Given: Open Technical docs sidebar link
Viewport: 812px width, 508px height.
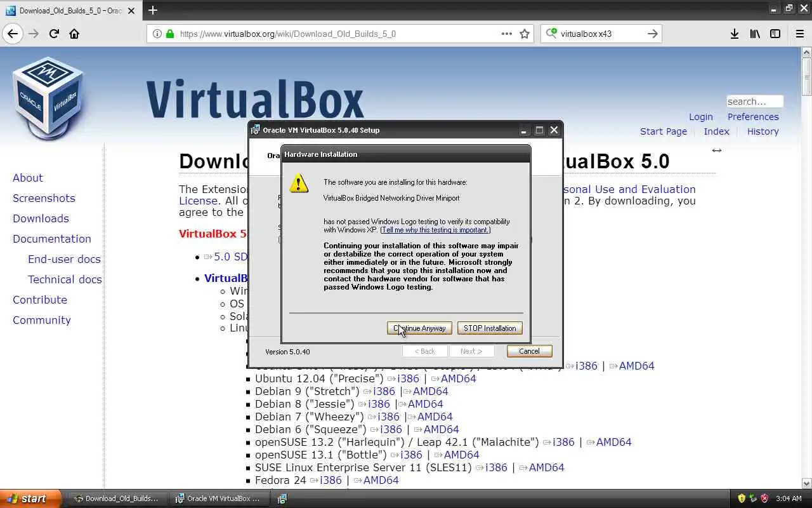Looking at the screenshot, I should [65, 279].
